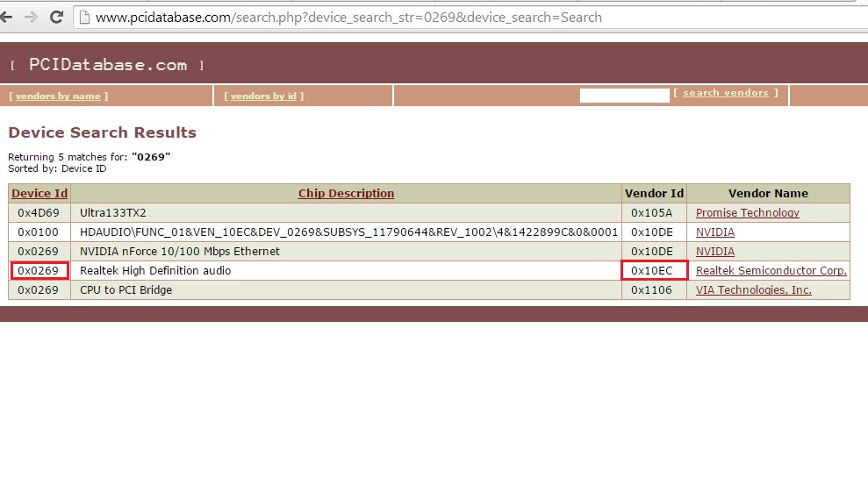Click the Realtek High Definition audio description
The height and width of the screenshot is (485, 868).
point(155,271)
